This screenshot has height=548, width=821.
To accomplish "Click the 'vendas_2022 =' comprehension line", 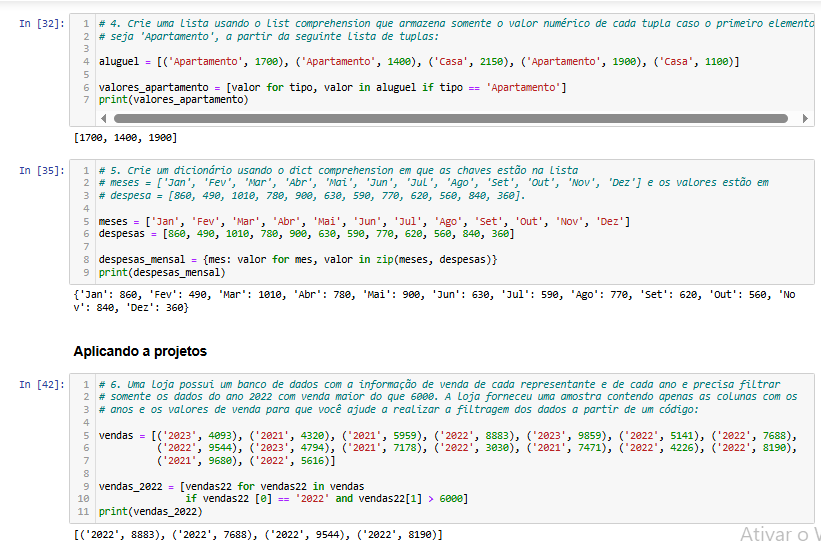I will (231, 486).
